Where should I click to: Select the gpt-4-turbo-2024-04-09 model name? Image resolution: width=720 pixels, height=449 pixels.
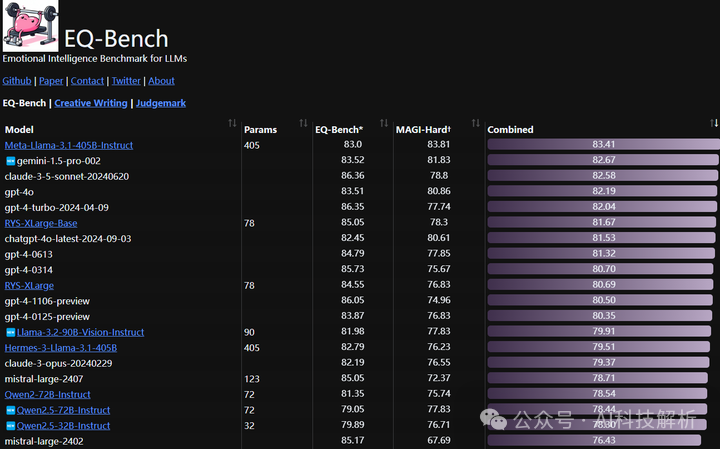[x=56, y=208]
